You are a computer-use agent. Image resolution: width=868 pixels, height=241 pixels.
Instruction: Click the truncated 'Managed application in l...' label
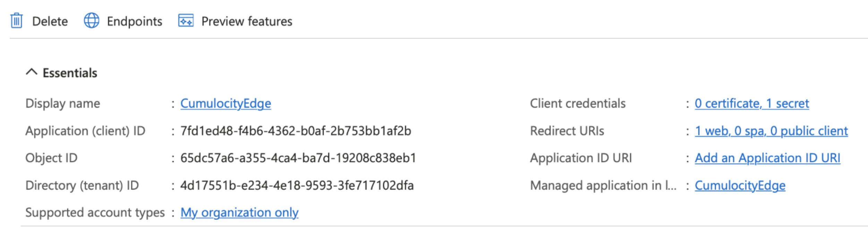coord(604,186)
